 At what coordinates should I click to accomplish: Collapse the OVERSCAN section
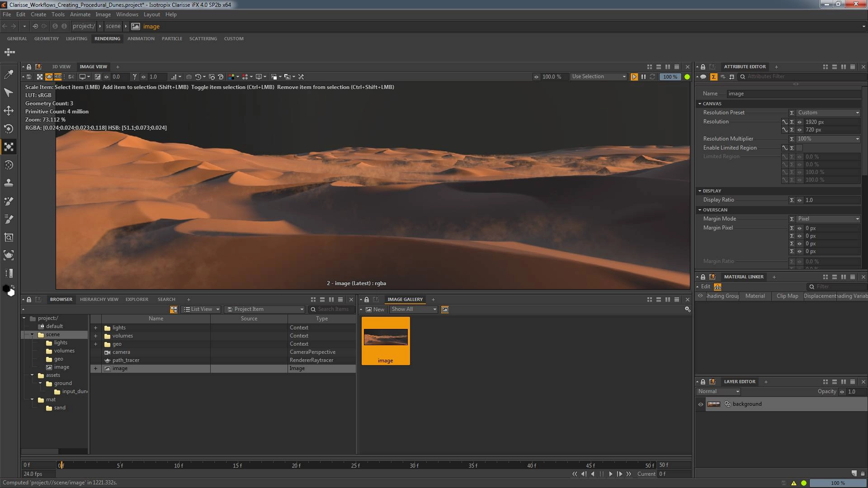click(700, 210)
